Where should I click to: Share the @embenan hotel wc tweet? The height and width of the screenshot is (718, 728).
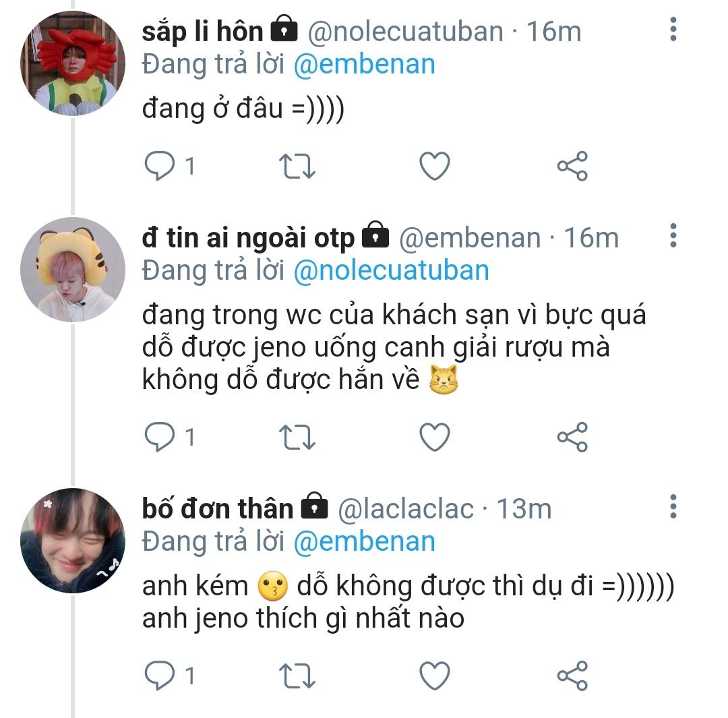coord(572,437)
